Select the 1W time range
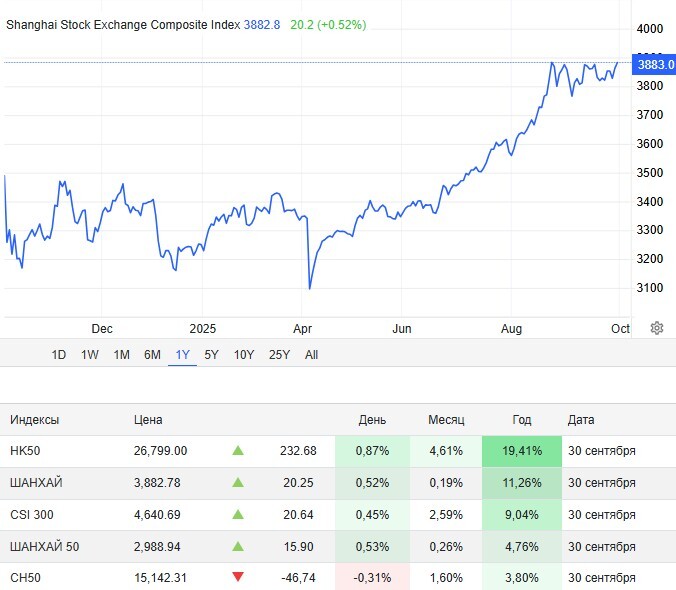Viewport: 676px width, 590px height. coord(90,354)
